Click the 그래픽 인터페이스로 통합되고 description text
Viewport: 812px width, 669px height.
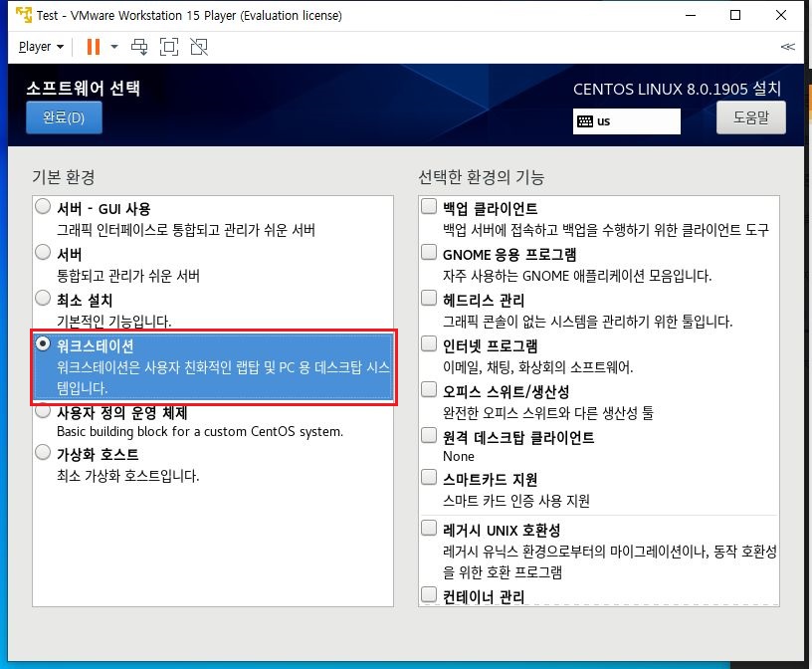coord(186,230)
